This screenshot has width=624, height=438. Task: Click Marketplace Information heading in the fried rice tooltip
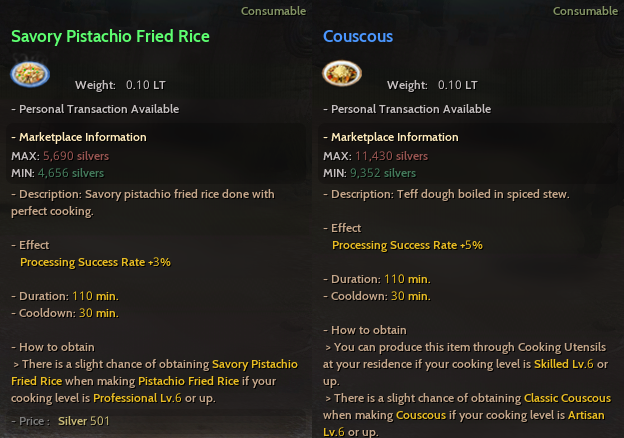(81, 137)
